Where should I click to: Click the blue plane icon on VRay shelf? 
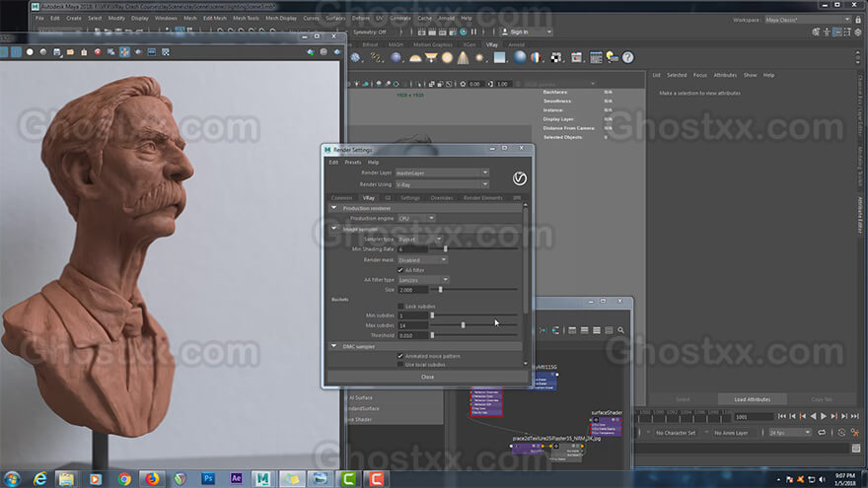tap(500, 57)
